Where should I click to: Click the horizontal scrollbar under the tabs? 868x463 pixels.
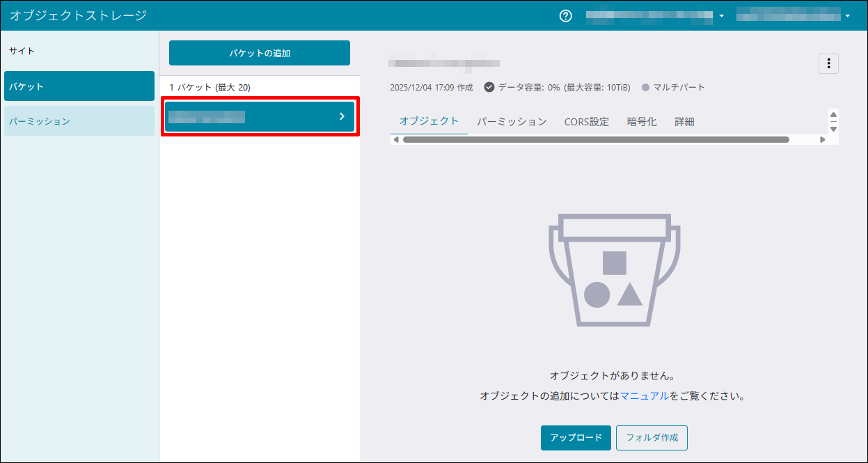click(596, 140)
